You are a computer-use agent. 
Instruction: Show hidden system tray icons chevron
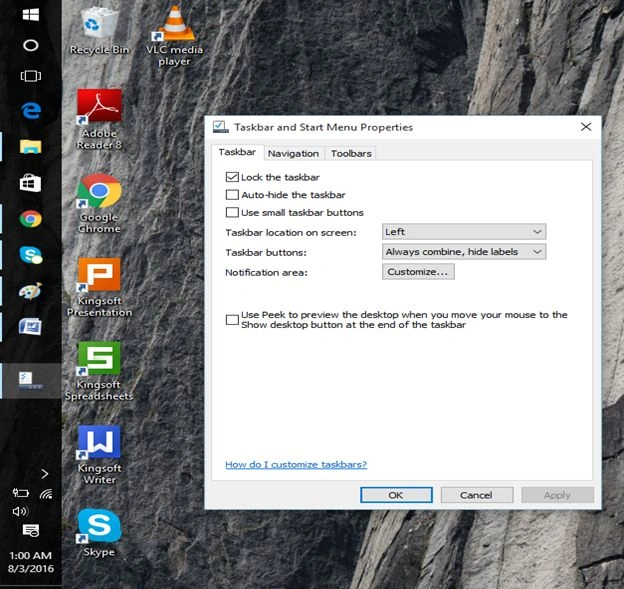click(x=45, y=474)
